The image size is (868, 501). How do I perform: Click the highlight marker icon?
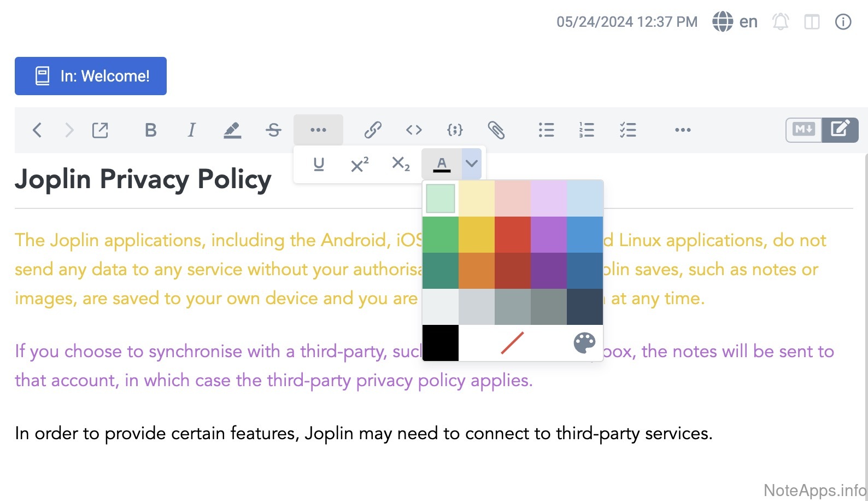(x=232, y=130)
